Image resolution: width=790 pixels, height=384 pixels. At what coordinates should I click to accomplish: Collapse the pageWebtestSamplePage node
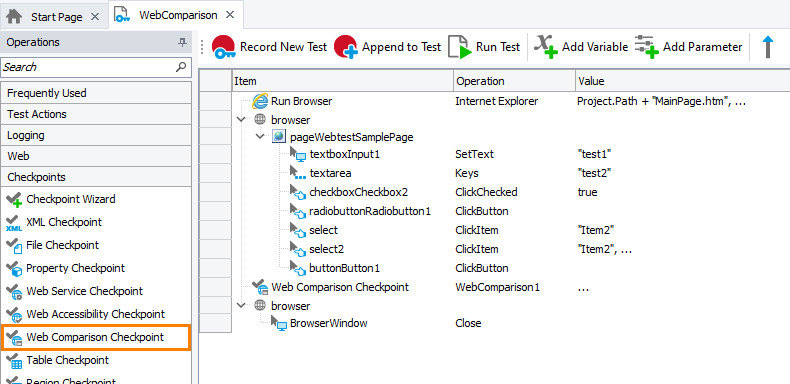(x=260, y=137)
